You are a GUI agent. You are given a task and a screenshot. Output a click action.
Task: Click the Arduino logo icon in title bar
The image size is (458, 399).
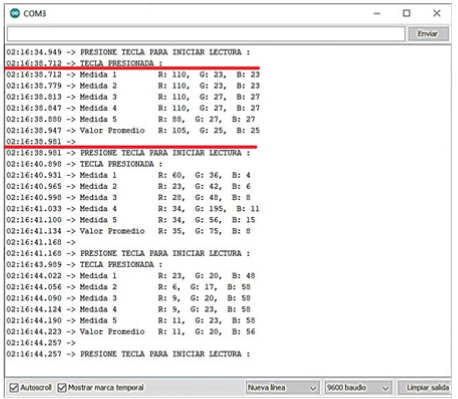tap(15, 13)
